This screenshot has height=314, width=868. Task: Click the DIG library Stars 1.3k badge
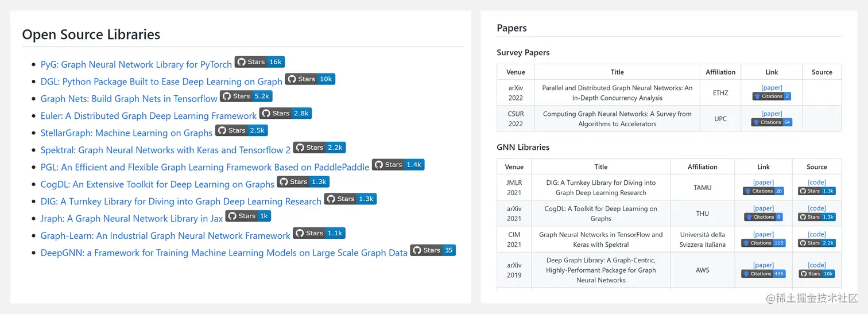(350, 199)
